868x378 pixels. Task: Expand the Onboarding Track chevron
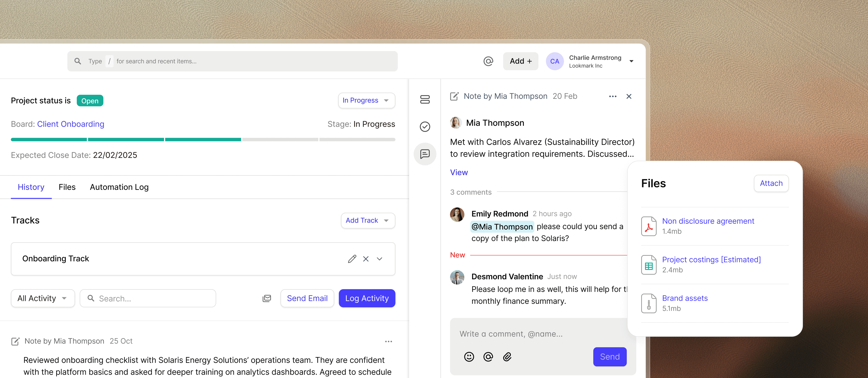379,259
